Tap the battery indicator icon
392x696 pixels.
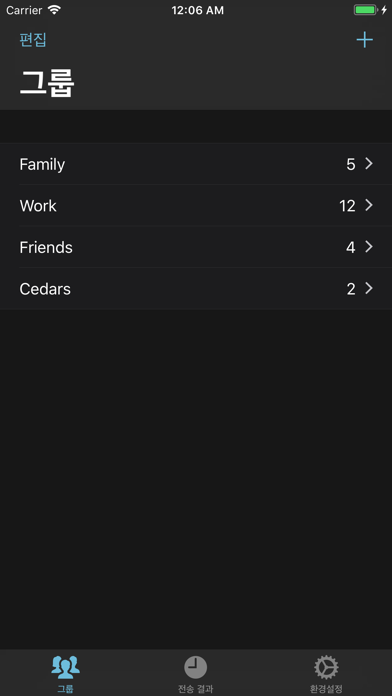[365, 10]
